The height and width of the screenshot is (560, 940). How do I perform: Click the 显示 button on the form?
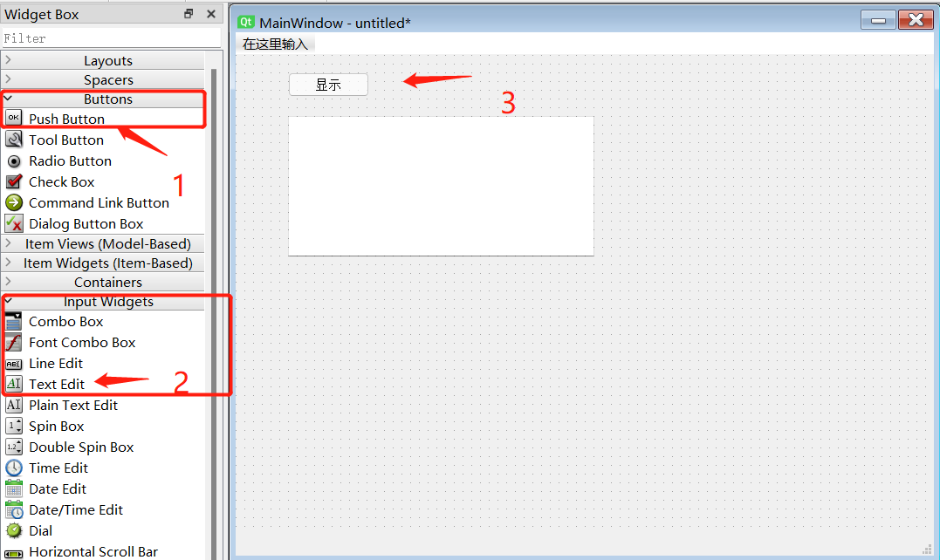click(x=328, y=85)
